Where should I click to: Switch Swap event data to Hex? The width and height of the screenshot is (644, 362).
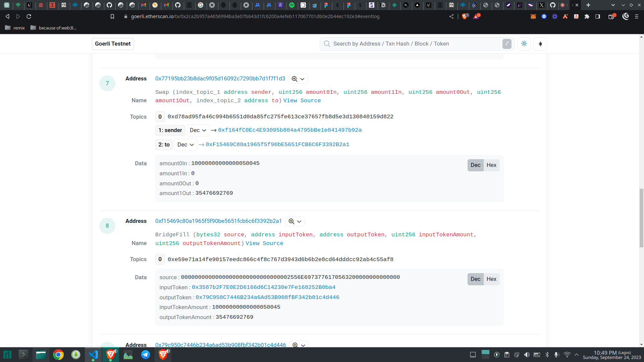coord(491,165)
